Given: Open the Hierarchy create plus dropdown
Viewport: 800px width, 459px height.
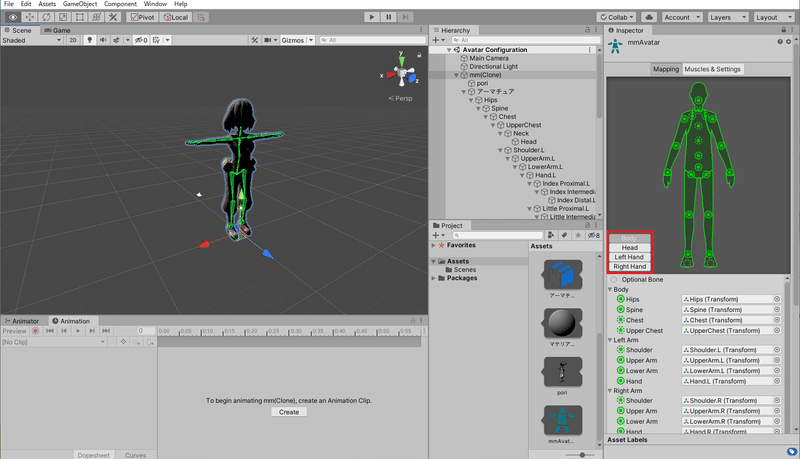Looking at the screenshot, I should click(x=438, y=40).
